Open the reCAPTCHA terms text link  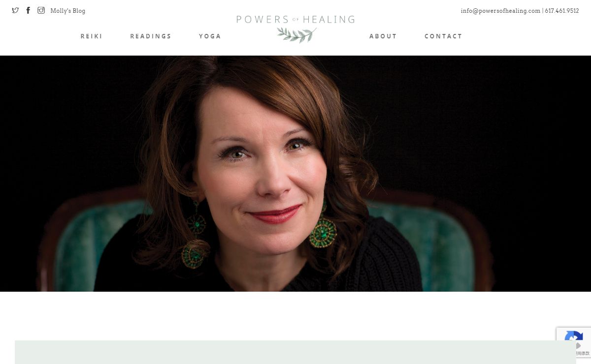tap(582, 353)
